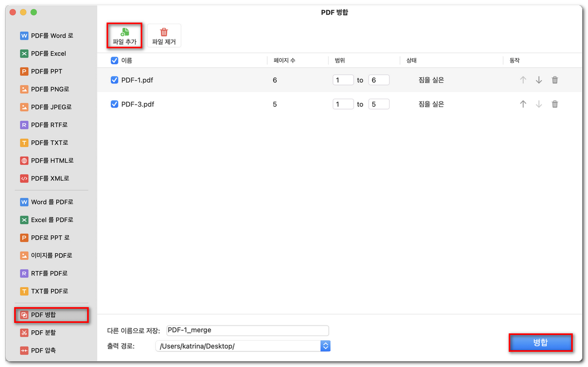
Task: Select the PDF를 HTML로 converter
Action: pos(48,160)
